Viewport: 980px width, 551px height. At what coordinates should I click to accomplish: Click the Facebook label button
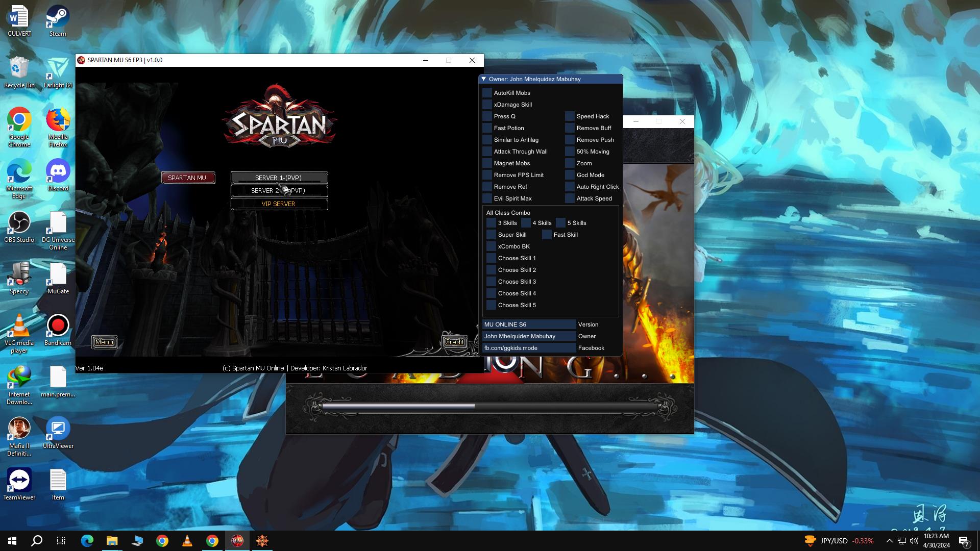(x=591, y=348)
